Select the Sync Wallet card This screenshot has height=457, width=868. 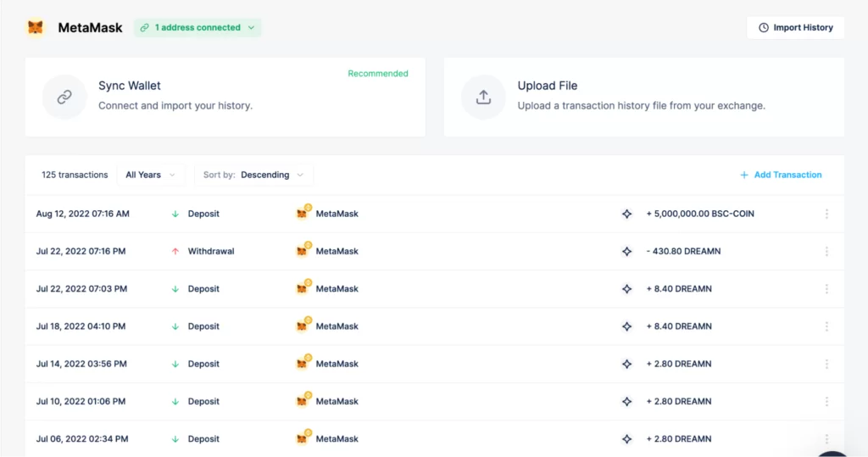[x=225, y=97]
